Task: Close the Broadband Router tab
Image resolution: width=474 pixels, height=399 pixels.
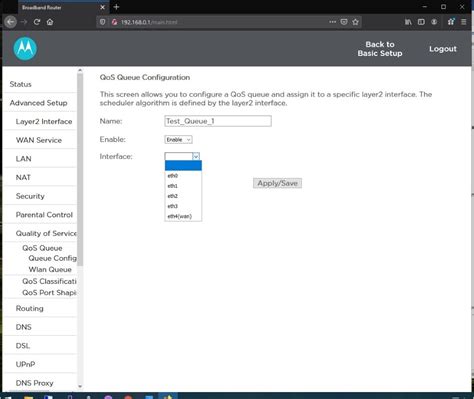Action: (102, 7)
